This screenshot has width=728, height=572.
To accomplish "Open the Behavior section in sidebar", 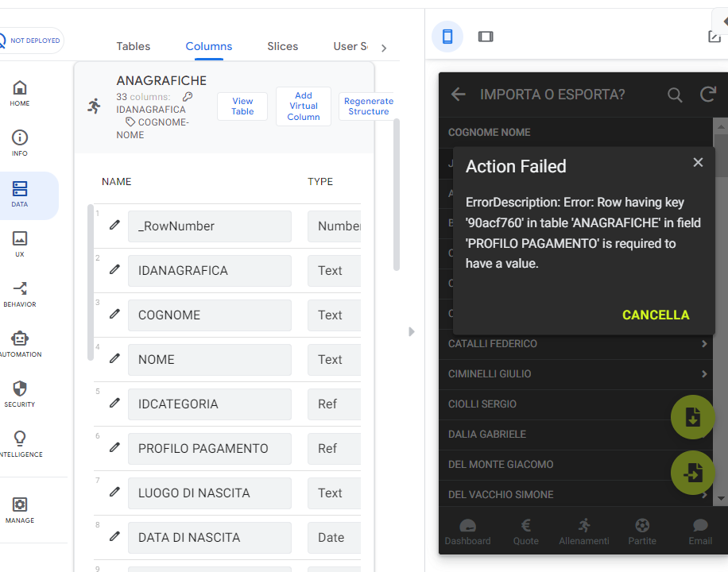I will (20, 294).
